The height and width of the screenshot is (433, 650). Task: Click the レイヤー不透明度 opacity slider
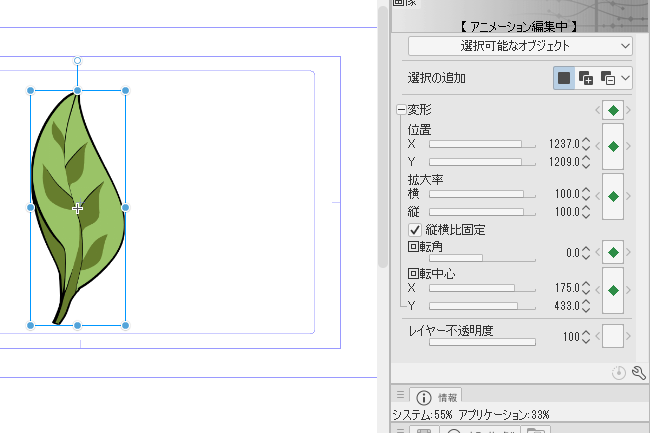pyautogui.click(x=482, y=342)
